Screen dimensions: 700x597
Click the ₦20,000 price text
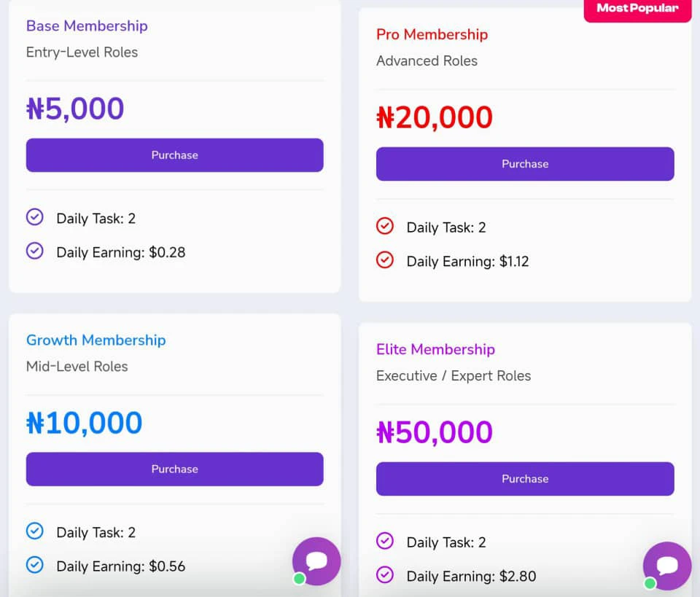coord(435,117)
